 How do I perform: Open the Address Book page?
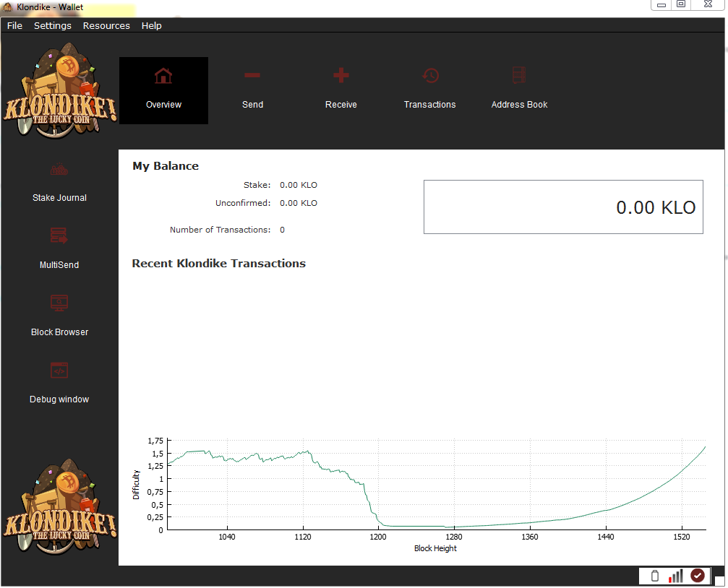(x=519, y=90)
